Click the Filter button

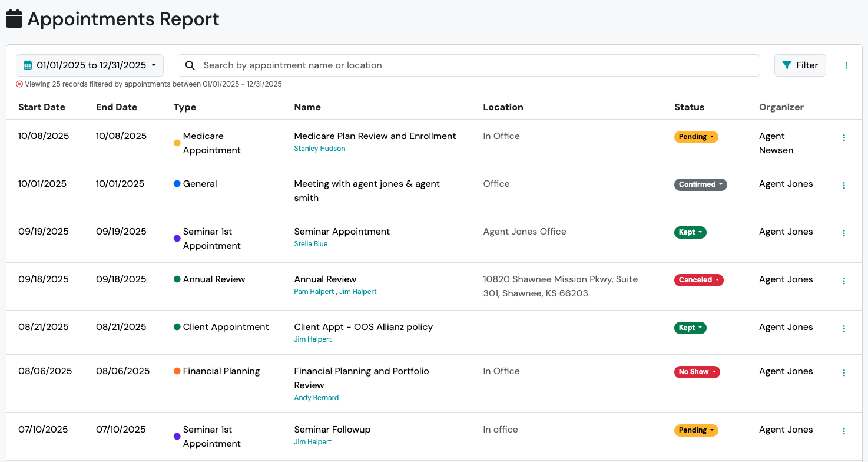click(x=800, y=65)
